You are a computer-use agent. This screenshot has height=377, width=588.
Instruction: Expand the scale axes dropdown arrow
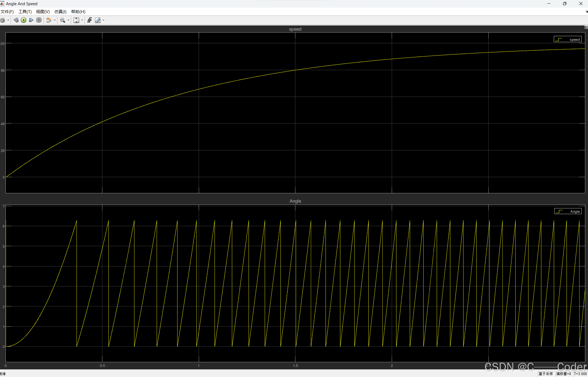point(82,20)
